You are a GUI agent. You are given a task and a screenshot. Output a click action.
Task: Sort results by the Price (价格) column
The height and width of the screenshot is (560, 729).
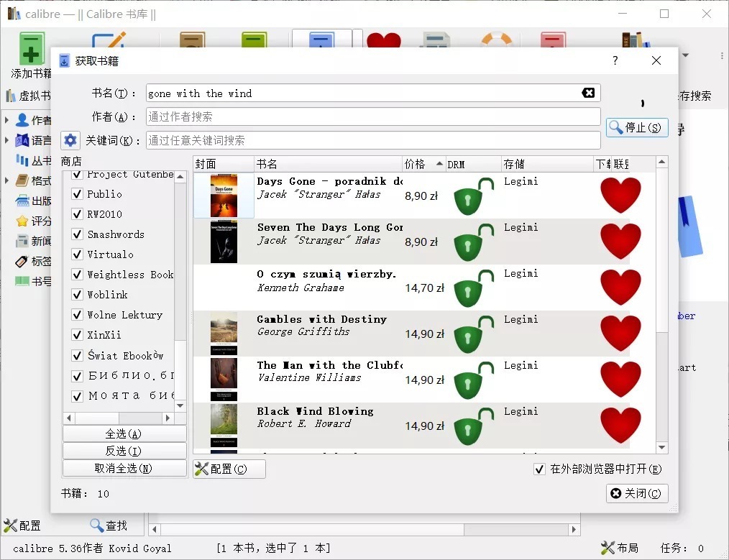point(423,164)
